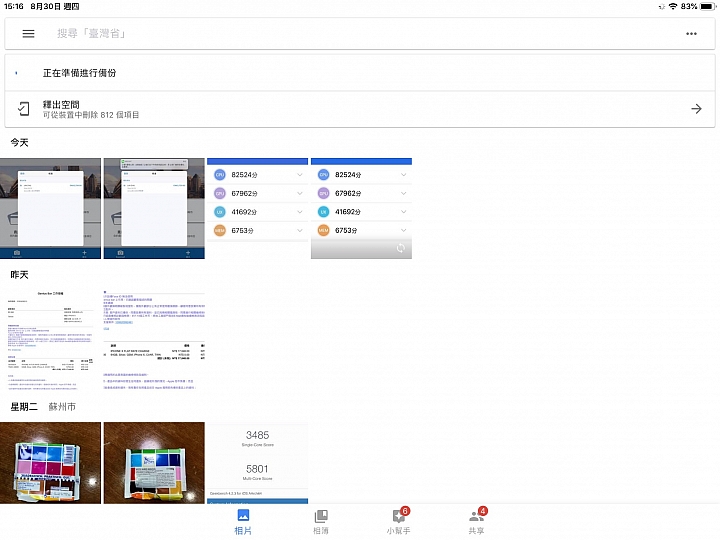
Task: Tap the Wi-Fi status icon
Action: [673, 6]
